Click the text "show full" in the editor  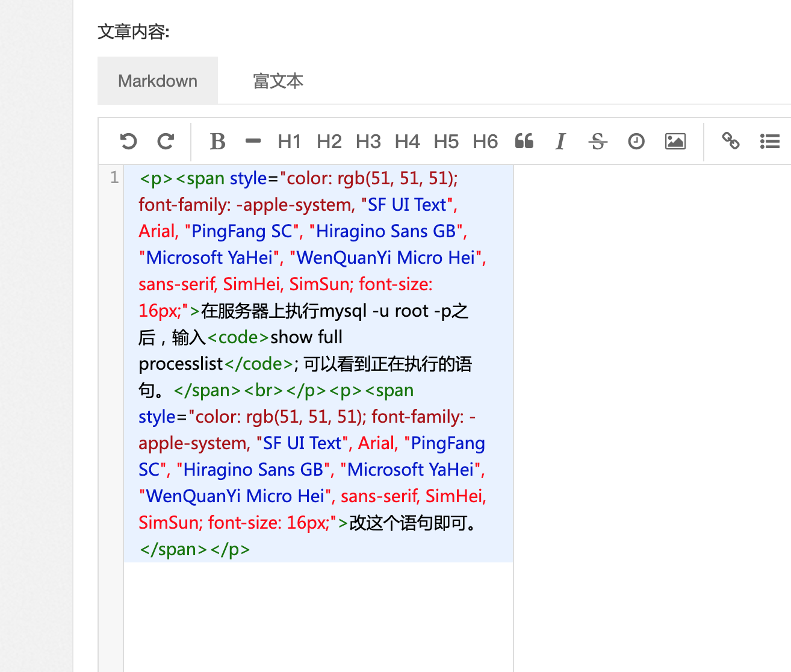306,337
